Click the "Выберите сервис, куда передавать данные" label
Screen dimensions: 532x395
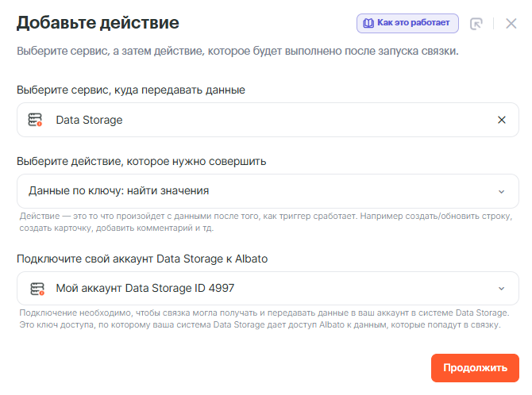pos(131,90)
